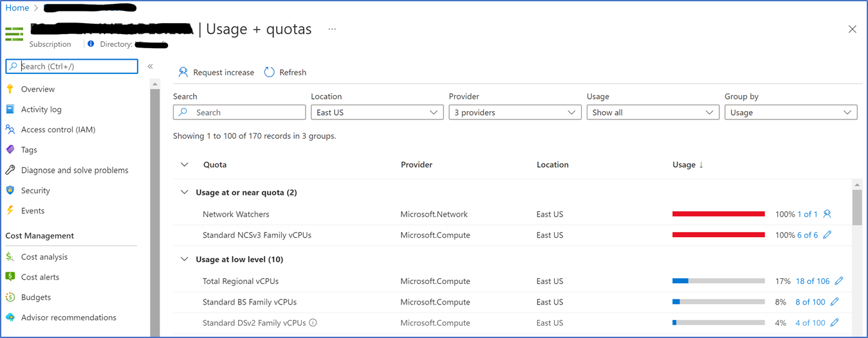Click the Overview key icon in sidebar

[x=10, y=89]
